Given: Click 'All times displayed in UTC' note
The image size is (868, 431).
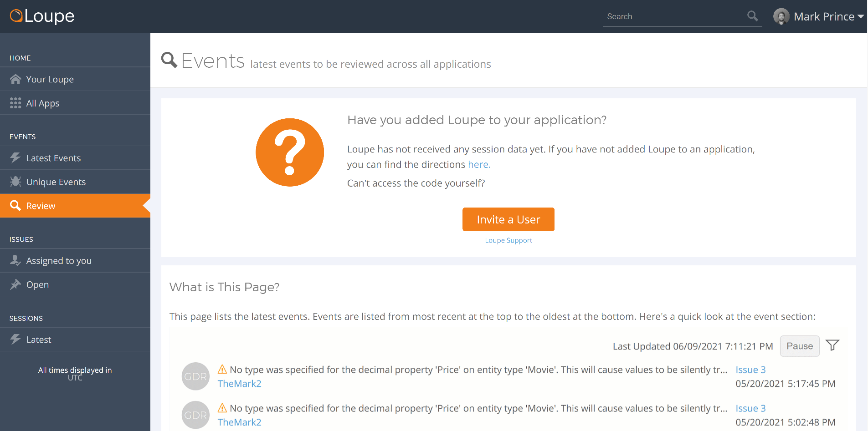Looking at the screenshot, I should coord(75,374).
